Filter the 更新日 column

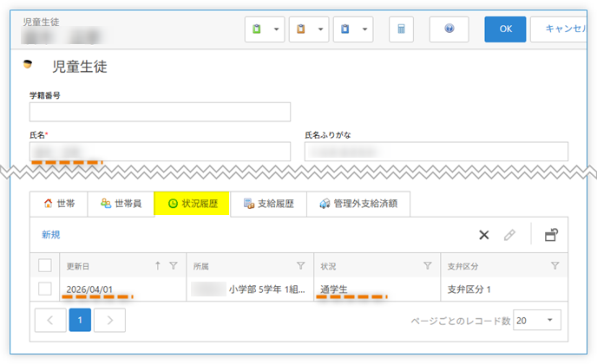pos(174,265)
